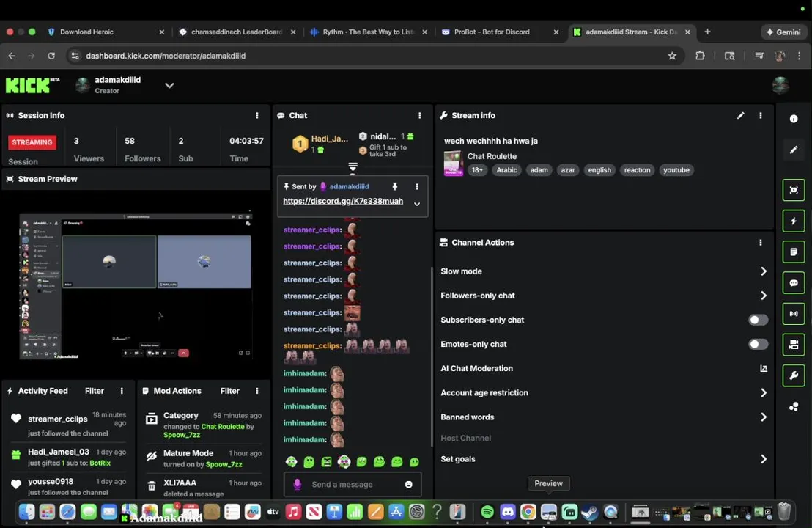Click adamakdiiid name in pinned message

pos(349,186)
